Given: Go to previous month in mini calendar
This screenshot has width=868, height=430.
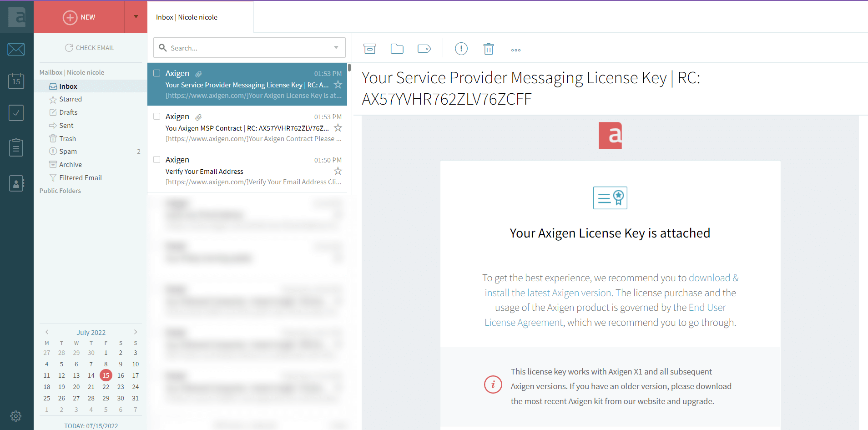Looking at the screenshot, I should pyautogui.click(x=47, y=332).
